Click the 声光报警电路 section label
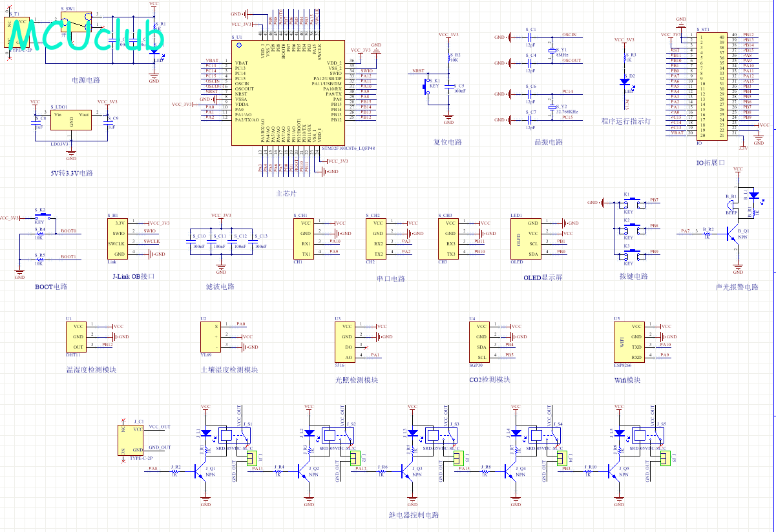 coord(737,287)
